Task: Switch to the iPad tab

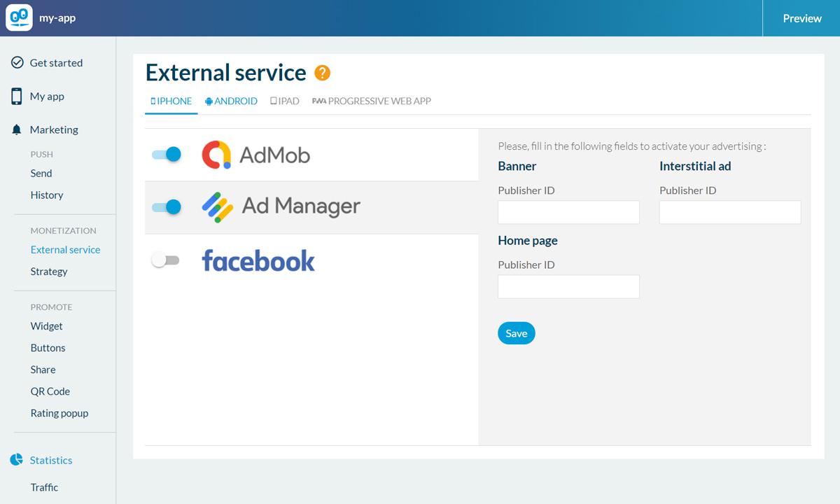Action: (285, 101)
